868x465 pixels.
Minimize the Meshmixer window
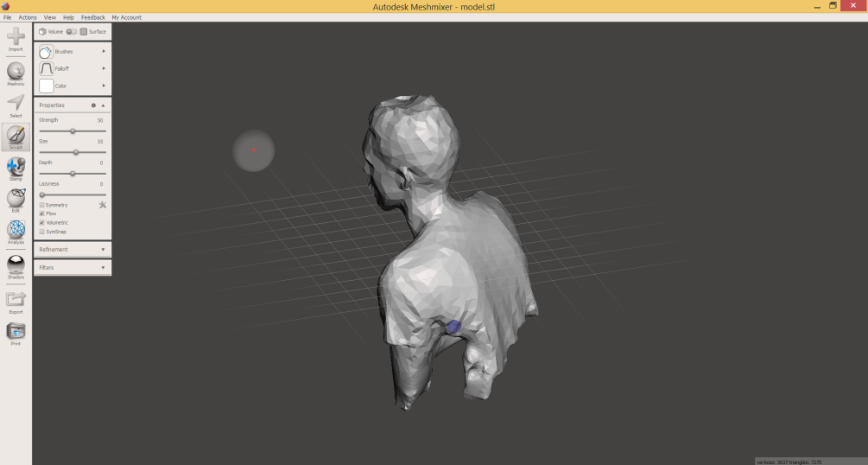click(817, 6)
